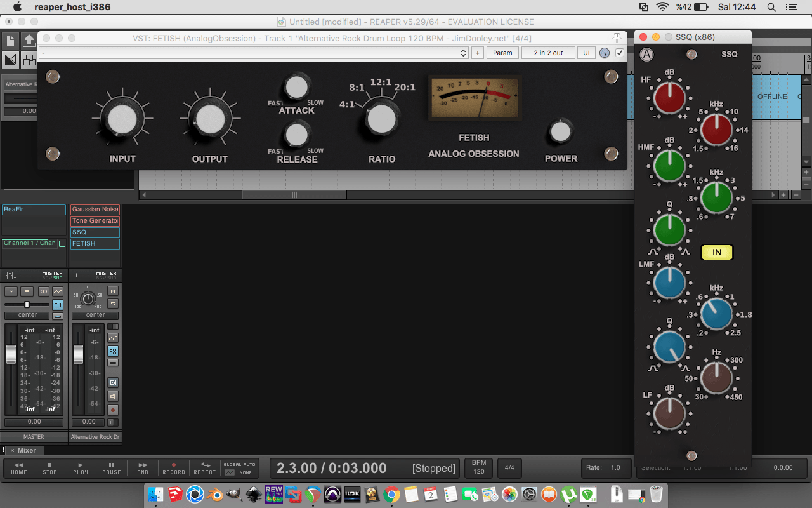Toggle the REPEAT transport button
Screen dimensions: 812x508
(x=204, y=468)
